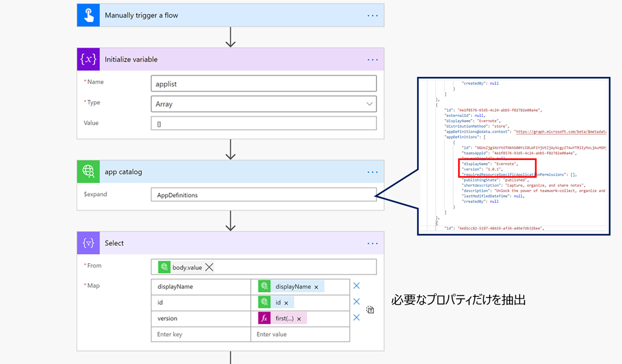Collapse the Manually trigger a flow header
The width and height of the screenshot is (622, 364).
click(x=230, y=15)
